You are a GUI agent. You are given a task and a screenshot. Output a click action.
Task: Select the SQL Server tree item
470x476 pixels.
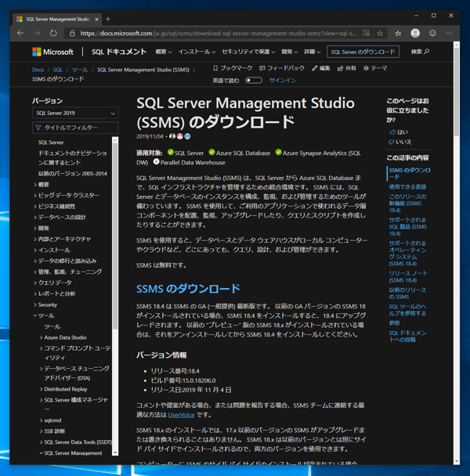click(x=51, y=142)
